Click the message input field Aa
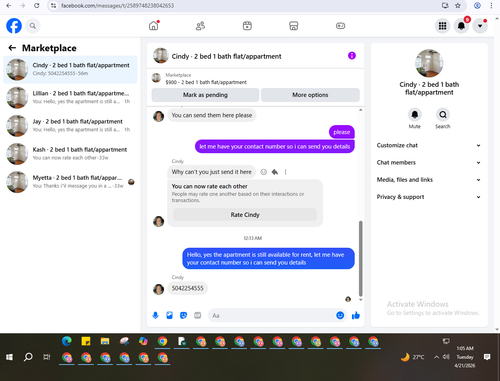 coord(272,315)
